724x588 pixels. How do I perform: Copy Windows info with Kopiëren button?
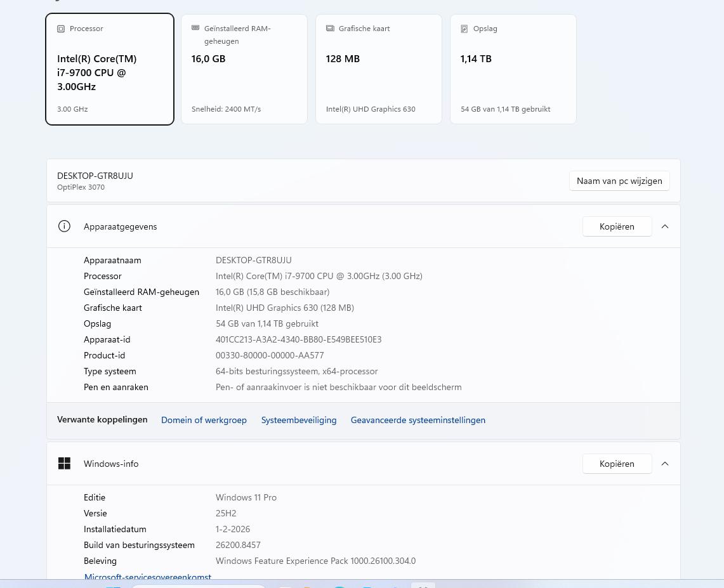[617, 464]
